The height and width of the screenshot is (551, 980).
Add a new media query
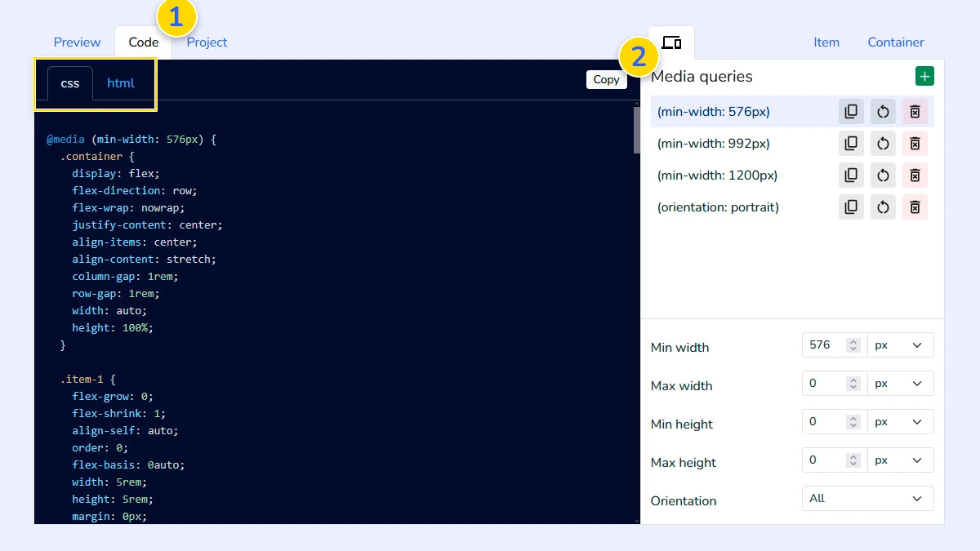[x=924, y=75]
